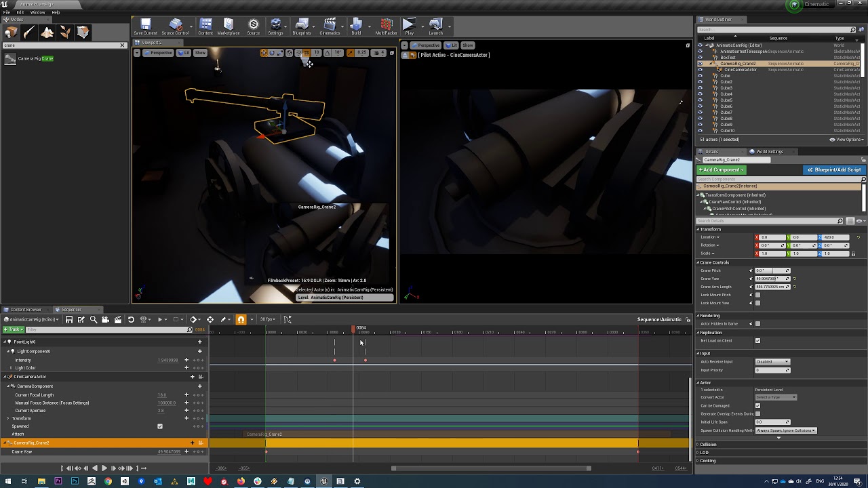The height and width of the screenshot is (488, 868).
Task: Click the Save Current toolbar icon
Action: click(x=145, y=27)
